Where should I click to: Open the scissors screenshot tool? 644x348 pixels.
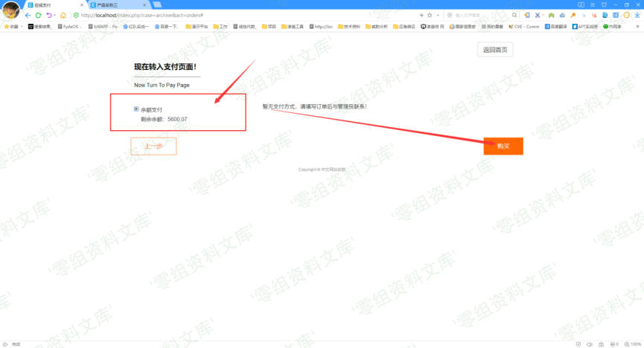pyautogui.click(x=537, y=15)
